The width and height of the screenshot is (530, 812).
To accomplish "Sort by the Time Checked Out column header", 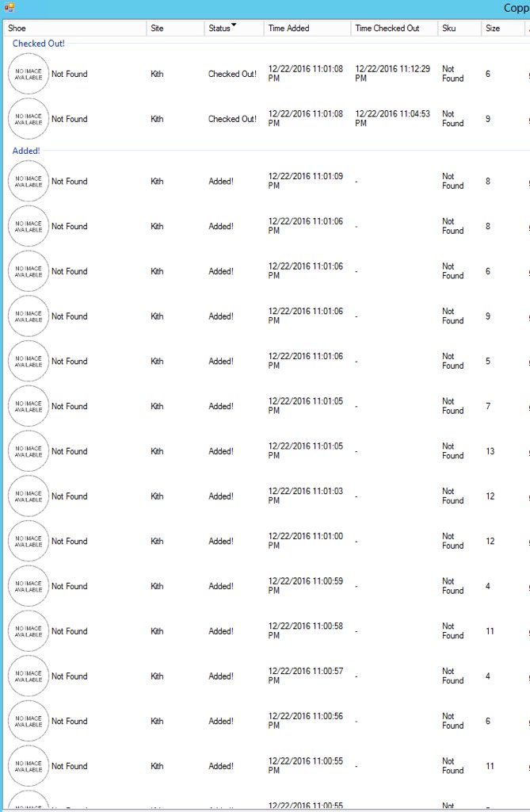I will pos(394,29).
